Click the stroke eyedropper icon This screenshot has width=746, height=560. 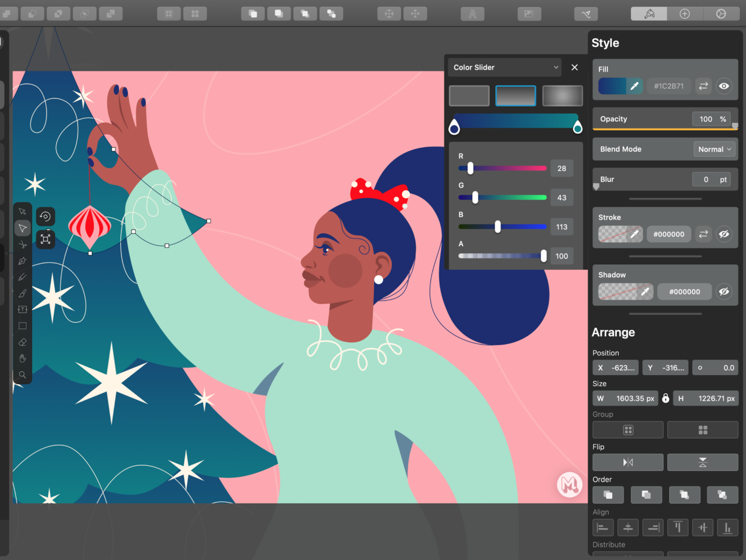634,234
